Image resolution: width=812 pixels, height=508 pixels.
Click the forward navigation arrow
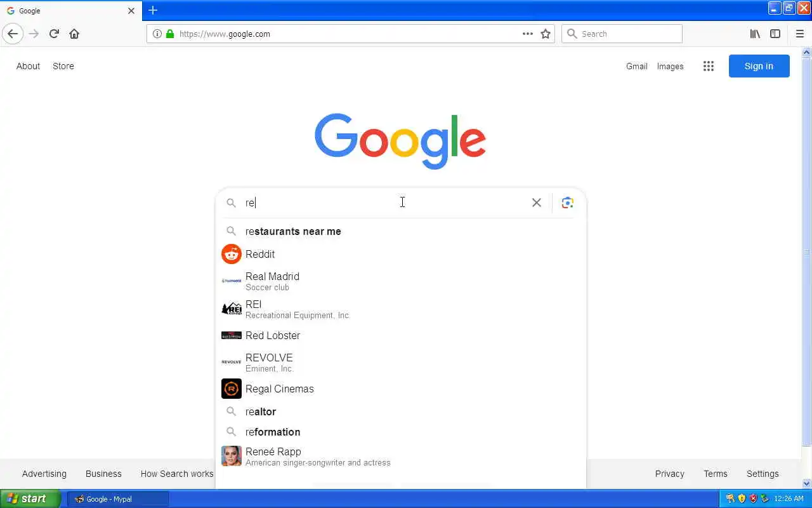click(34, 34)
